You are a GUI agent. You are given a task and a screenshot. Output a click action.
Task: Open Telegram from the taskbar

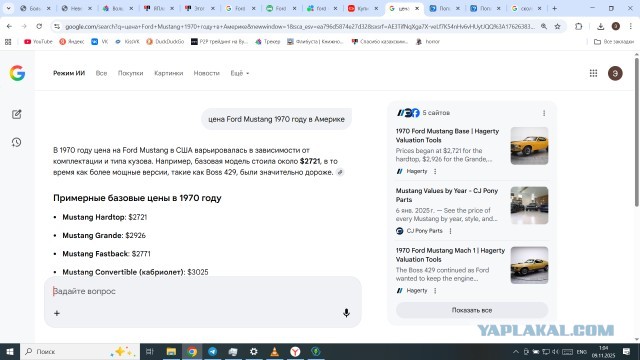click(x=212, y=351)
